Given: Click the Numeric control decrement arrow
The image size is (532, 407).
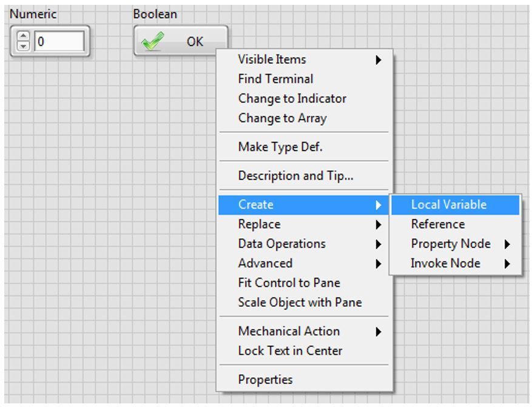Looking at the screenshot, I should (x=24, y=46).
